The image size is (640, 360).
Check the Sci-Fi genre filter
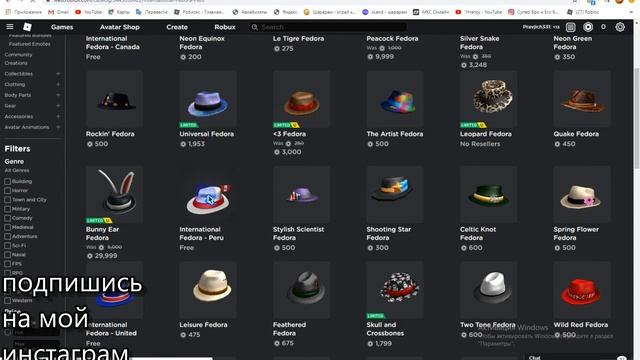pyautogui.click(x=7, y=246)
